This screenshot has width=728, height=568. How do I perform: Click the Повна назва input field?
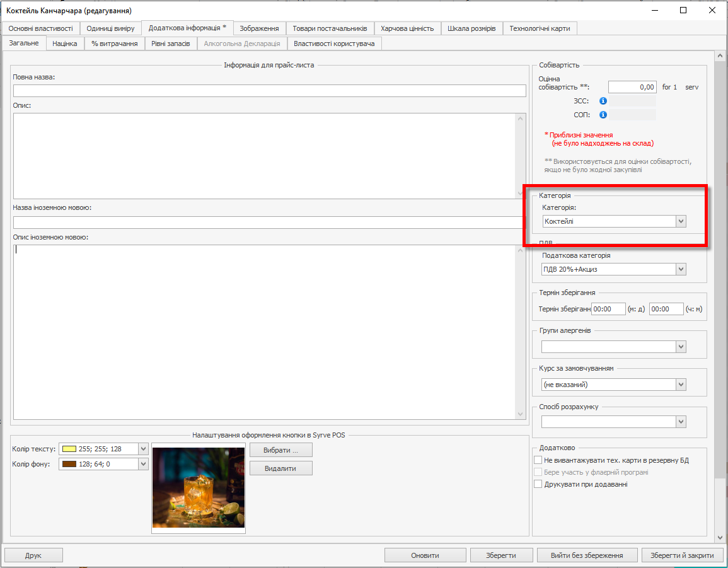click(x=269, y=91)
